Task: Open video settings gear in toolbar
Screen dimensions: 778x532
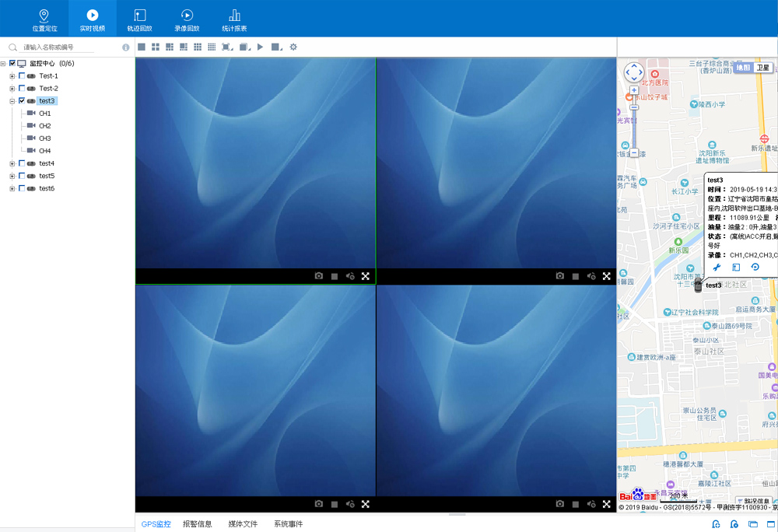Action: tap(293, 47)
